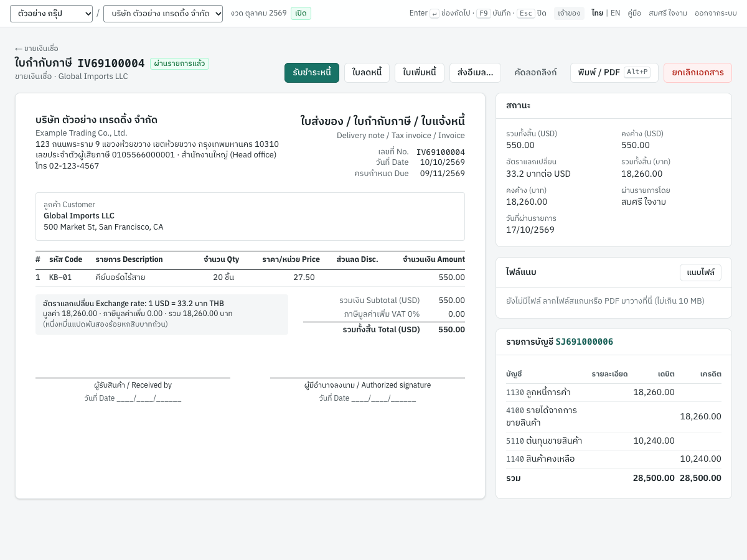
Task: Open journal entry SJ691000006
Action: coord(585,342)
